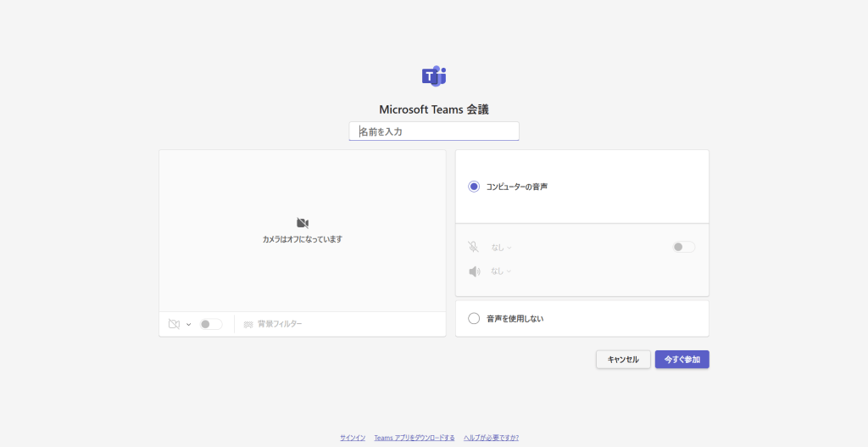Screen dimensions: 868x447
Task: Open the サインイン link
Action: 353,438
